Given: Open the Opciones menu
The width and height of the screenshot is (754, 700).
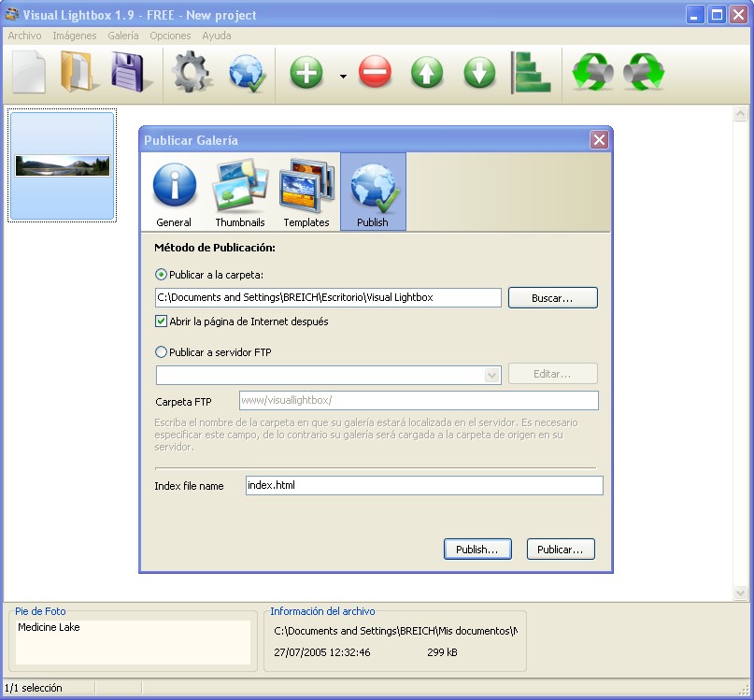Looking at the screenshot, I should (170, 36).
